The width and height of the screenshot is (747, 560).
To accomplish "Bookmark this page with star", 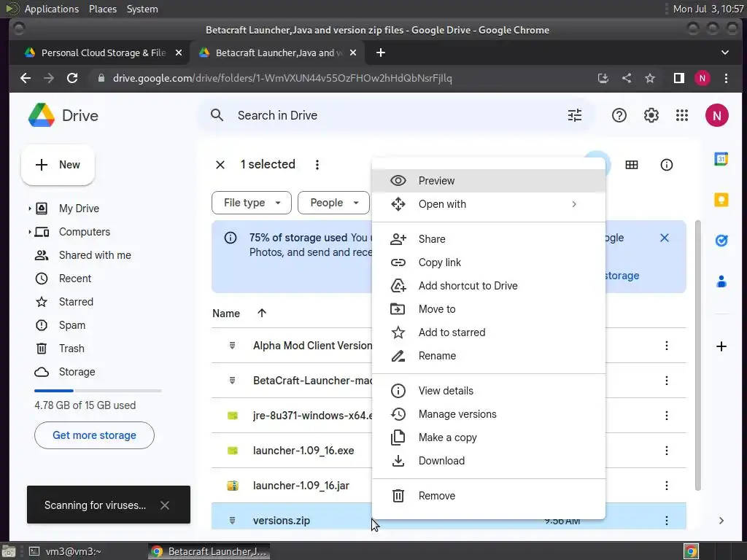I will coord(650,78).
